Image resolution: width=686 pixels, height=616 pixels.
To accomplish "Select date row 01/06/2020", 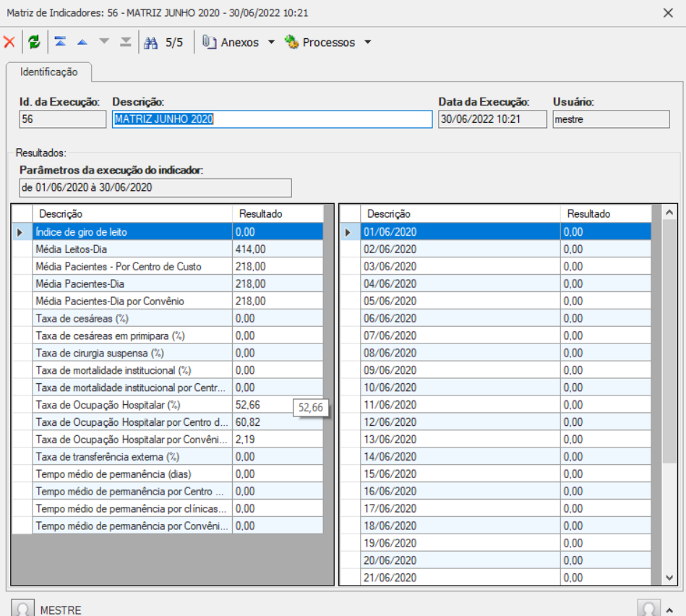I will 496,232.
